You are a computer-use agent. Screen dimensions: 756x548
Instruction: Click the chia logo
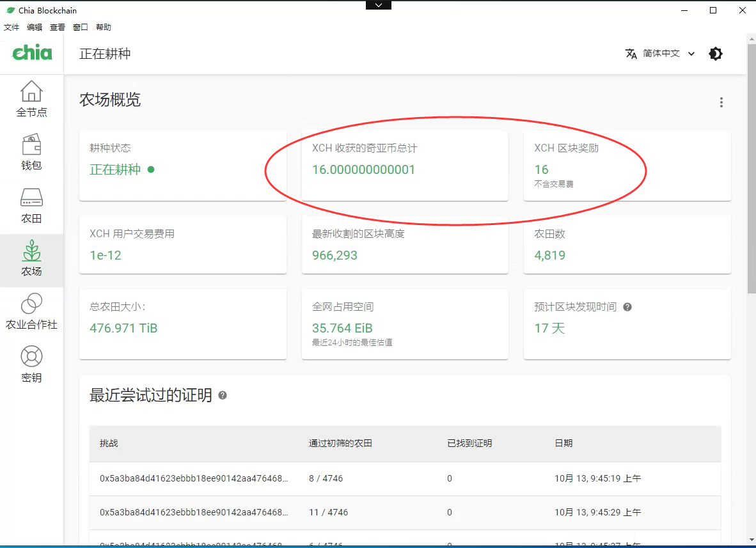click(32, 52)
